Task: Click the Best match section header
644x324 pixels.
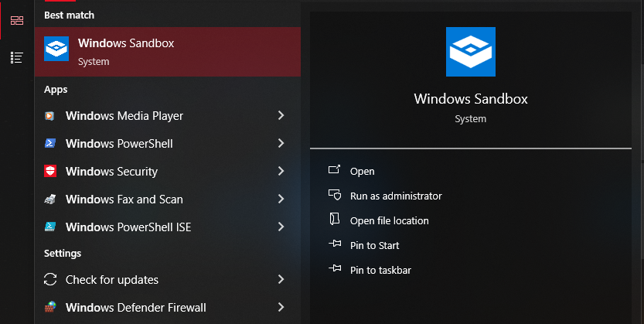Action: (69, 15)
